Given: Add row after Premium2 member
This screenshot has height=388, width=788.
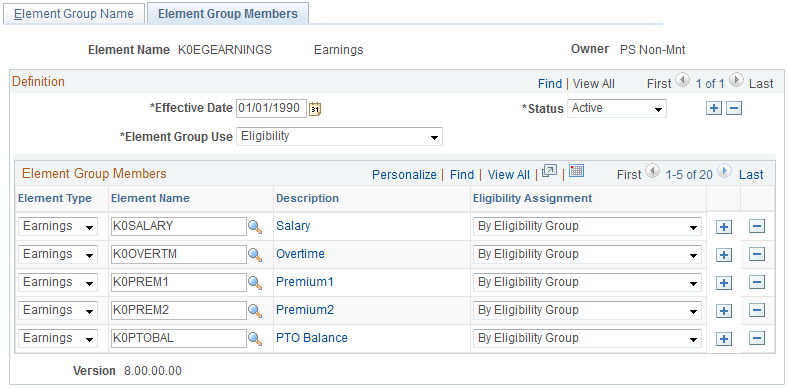Looking at the screenshot, I should click(724, 311).
